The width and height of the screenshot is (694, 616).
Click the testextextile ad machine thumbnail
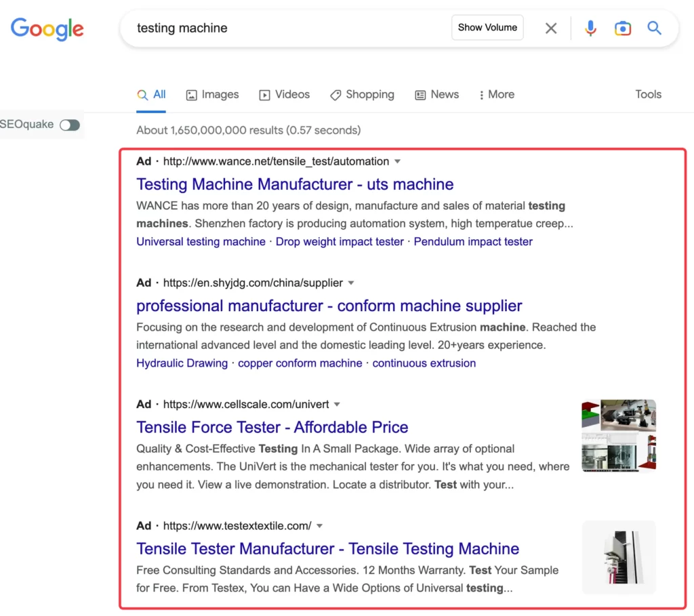point(619,557)
